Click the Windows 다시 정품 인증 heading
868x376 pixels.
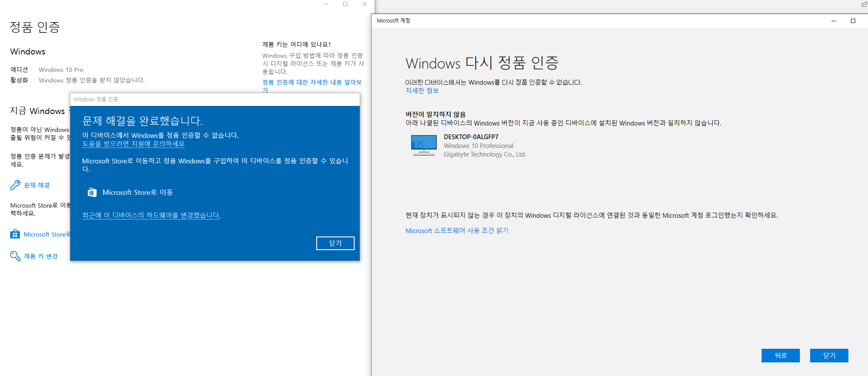click(482, 63)
